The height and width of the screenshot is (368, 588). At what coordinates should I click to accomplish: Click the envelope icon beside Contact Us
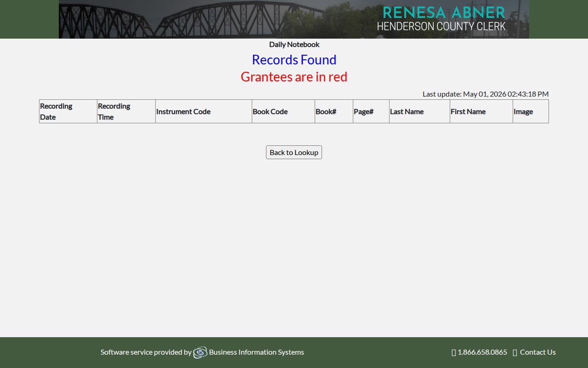point(515,352)
